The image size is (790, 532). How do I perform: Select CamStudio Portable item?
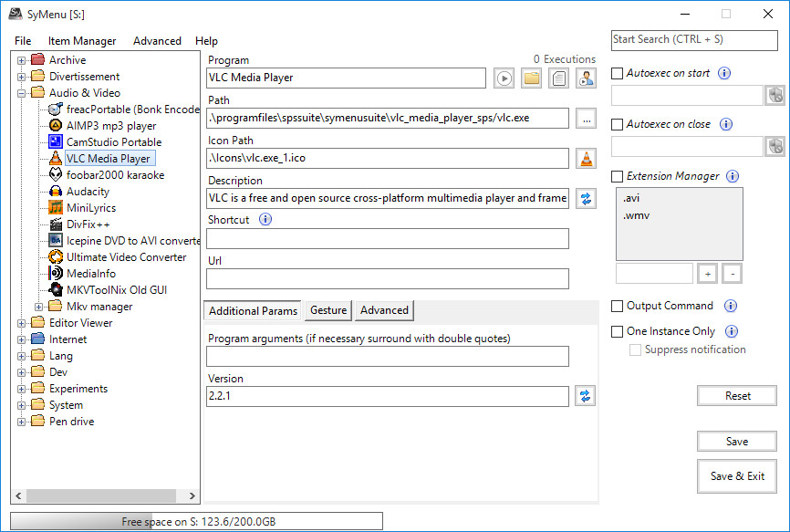tap(105, 142)
